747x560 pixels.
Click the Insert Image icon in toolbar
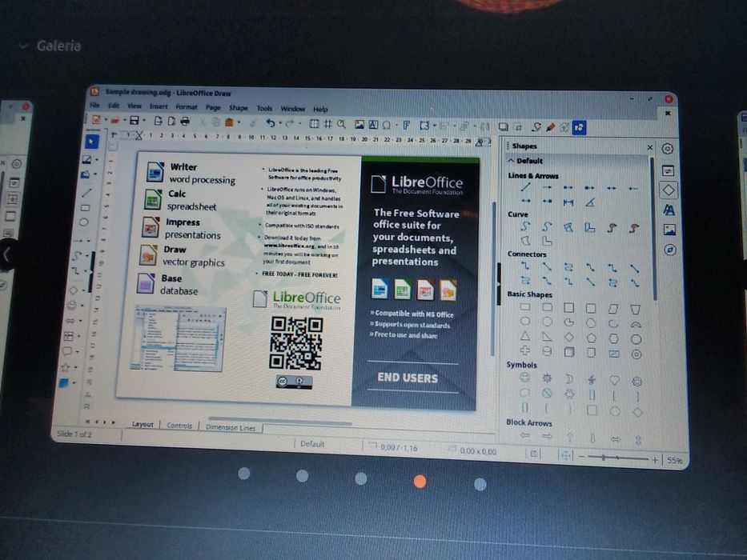(x=359, y=125)
